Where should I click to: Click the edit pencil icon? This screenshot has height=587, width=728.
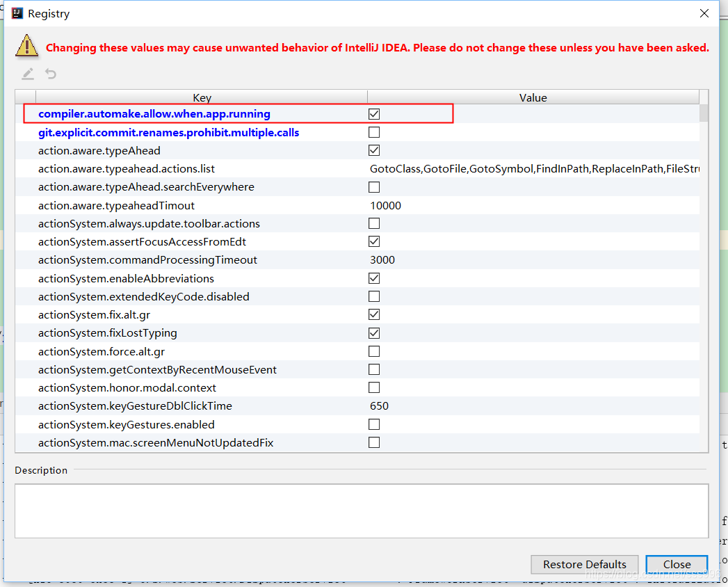[28, 74]
